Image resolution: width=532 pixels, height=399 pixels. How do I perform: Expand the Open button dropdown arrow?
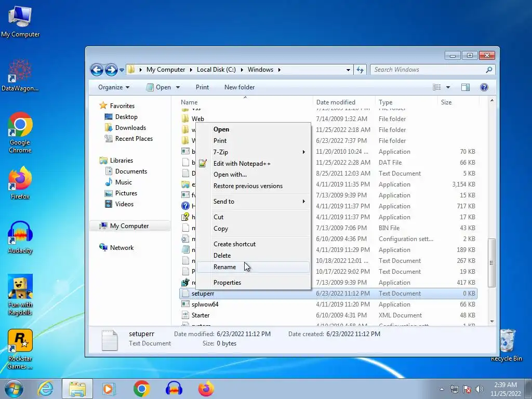point(178,87)
